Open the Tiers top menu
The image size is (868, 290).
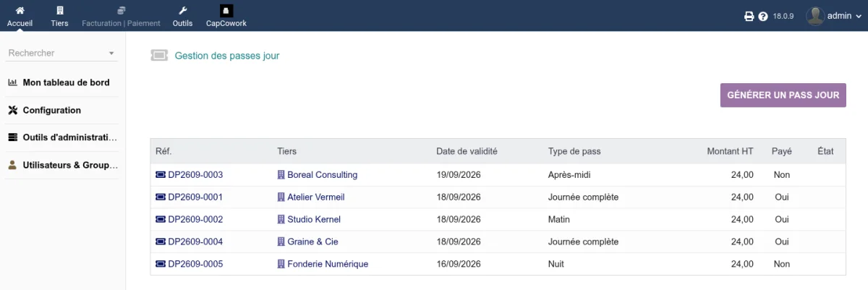pos(59,16)
